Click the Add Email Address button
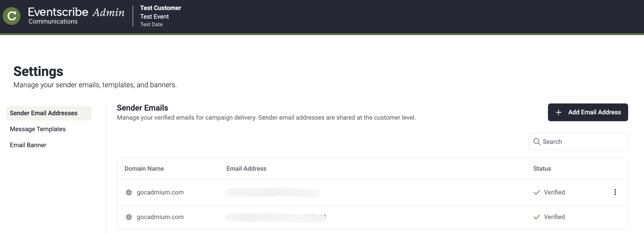The height and width of the screenshot is (234, 644). pos(588,112)
